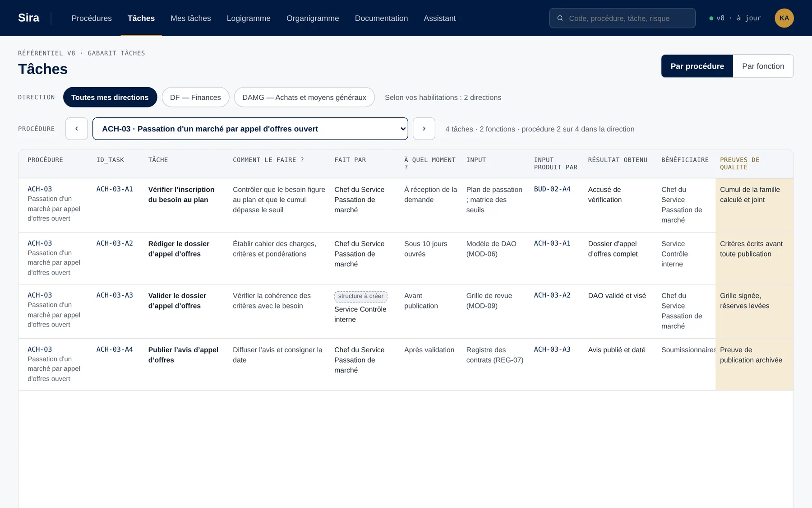The width and height of the screenshot is (812, 508).
Task: Open the Assistant page
Action: 440,18
